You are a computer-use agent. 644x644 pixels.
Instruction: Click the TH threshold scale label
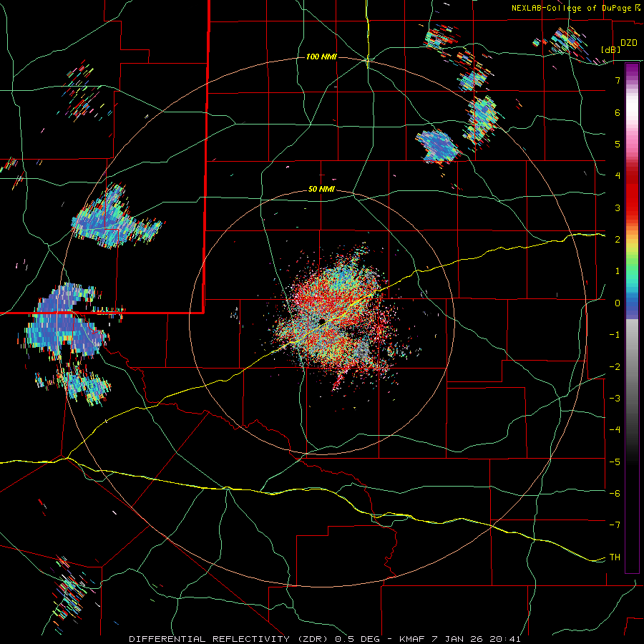click(615, 557)
